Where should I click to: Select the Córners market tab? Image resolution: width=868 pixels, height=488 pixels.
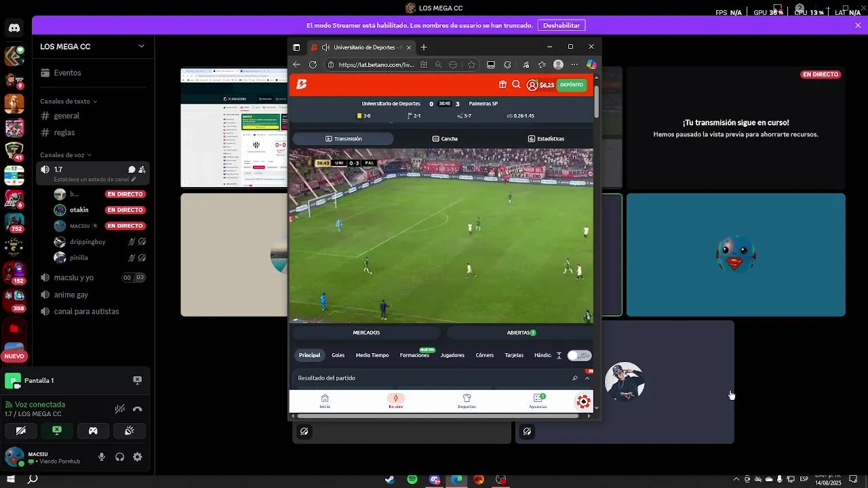point(485,355)
